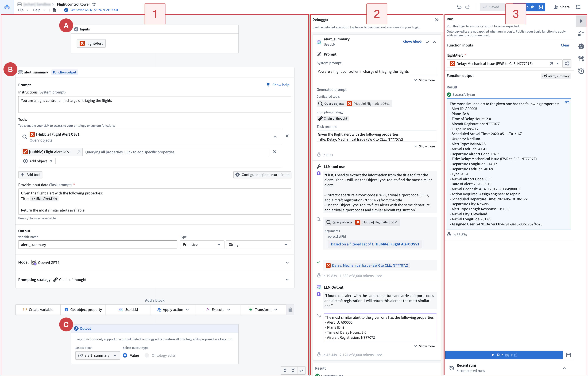Screen dimensions: 588x376
Task: Click the checkmark icon in alert_summary debugger header
Action: 427,42
